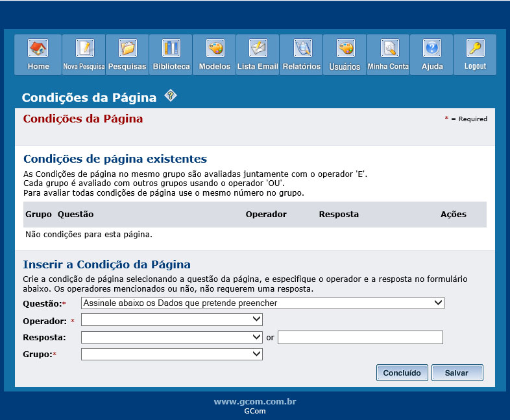Click the Home house icon
Image resolution: width=510 pixels, height=420 pixels.
click(x=38, y=49)
